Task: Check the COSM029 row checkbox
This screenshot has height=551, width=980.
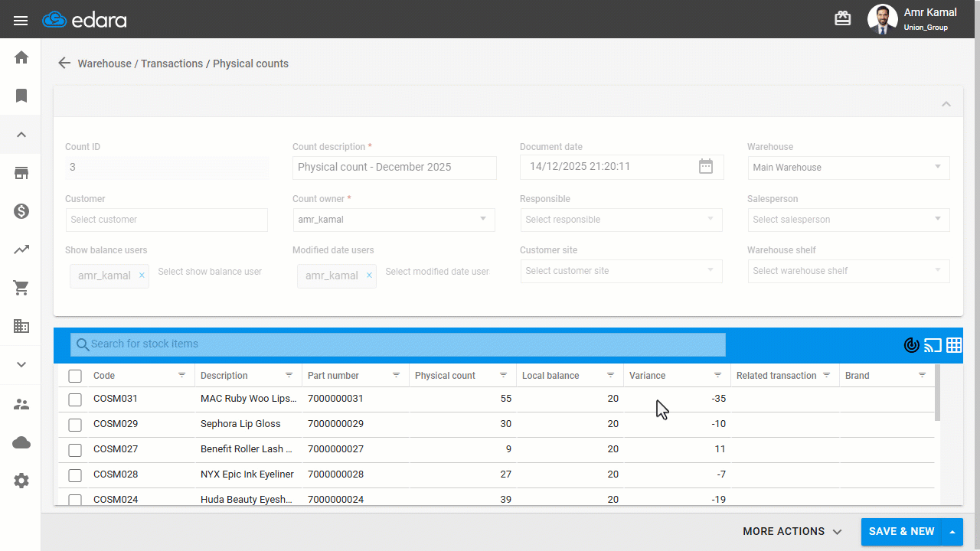Action: click(75, 425)
